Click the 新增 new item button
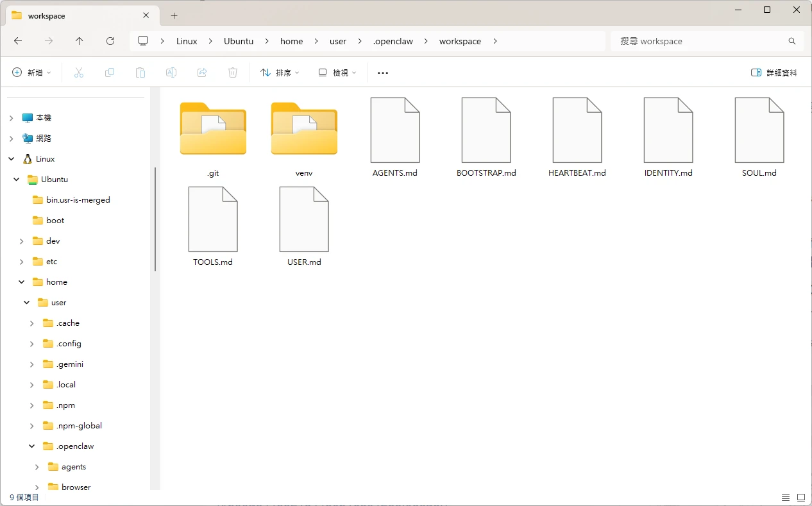 click(31, 73)
